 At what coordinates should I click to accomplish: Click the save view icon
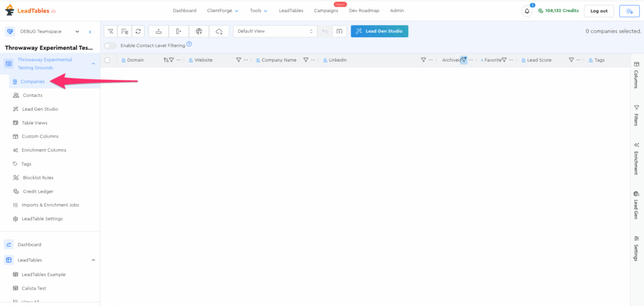[340, 31]
